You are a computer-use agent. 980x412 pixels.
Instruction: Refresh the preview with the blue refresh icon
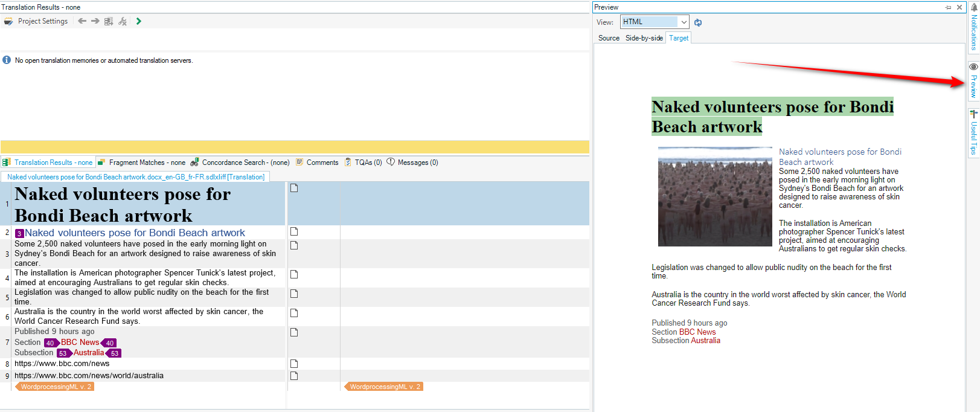[698, 22]
